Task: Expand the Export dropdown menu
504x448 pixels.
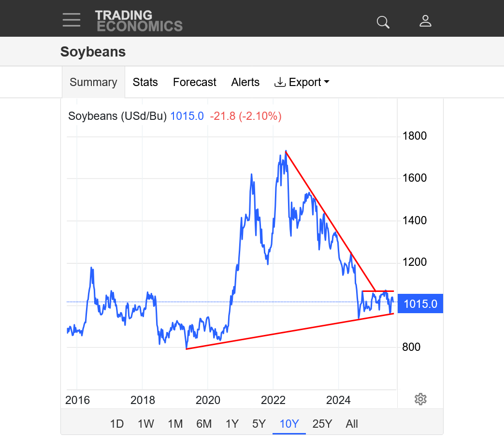Action: (x=326, y=82)
